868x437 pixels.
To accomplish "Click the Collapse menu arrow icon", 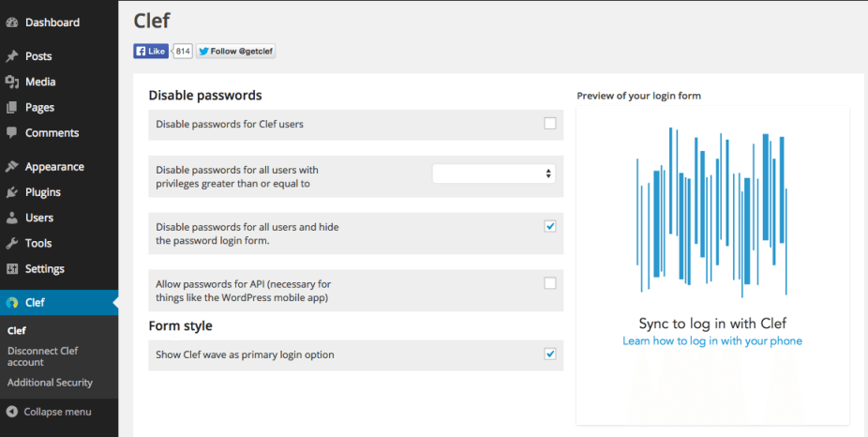I will point(11,412).
